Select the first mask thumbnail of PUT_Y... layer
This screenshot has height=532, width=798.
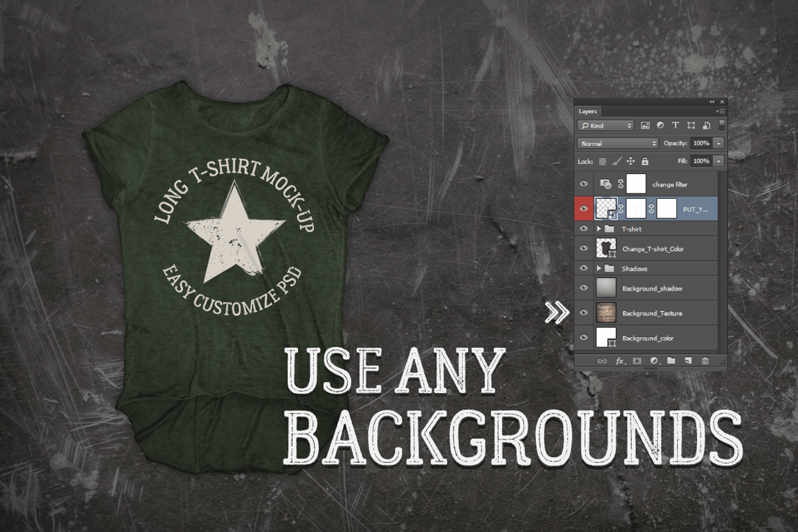(636, 209)
